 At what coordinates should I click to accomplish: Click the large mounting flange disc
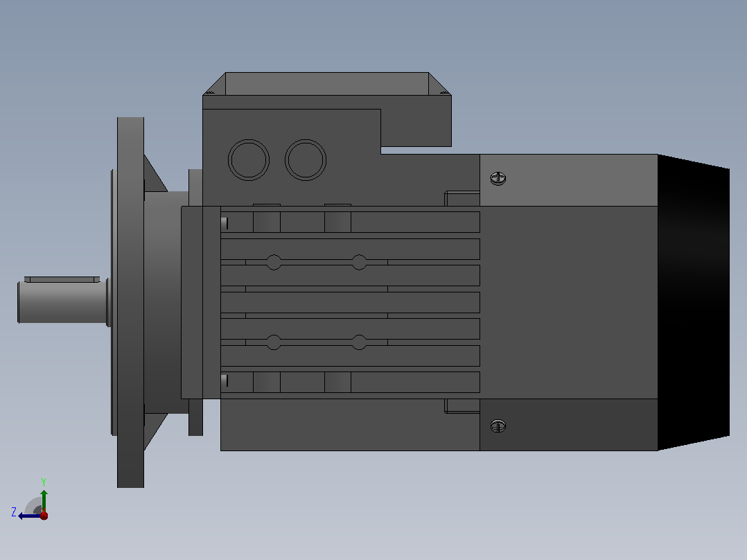tap(130, 302)
